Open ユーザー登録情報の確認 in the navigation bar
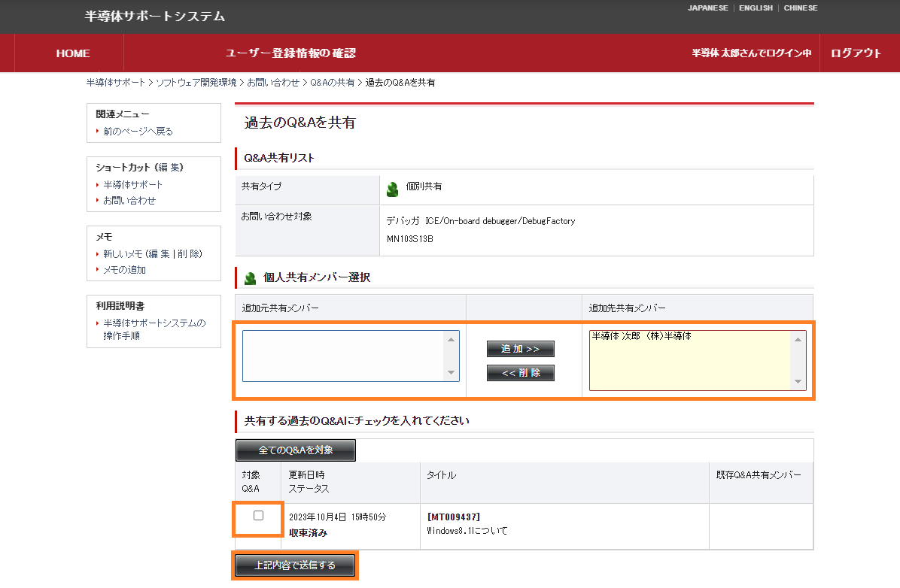The width and height of the screenshot is (900, 588). pyautogui.click(x=290, y=53)
